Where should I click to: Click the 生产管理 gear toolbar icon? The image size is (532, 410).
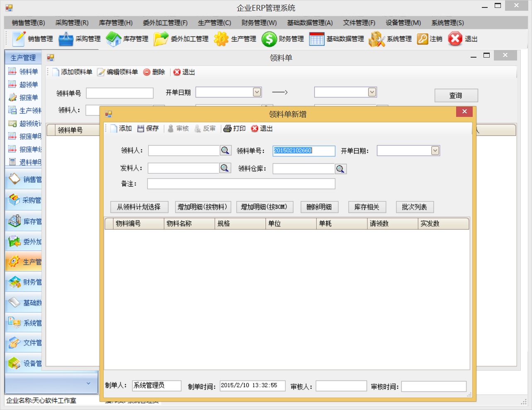coord(221,39)
